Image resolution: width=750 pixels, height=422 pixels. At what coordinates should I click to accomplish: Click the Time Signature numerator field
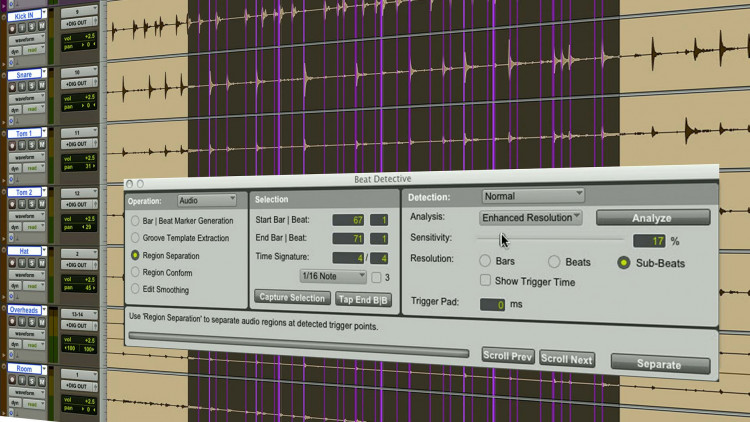[x=348, y=257]
